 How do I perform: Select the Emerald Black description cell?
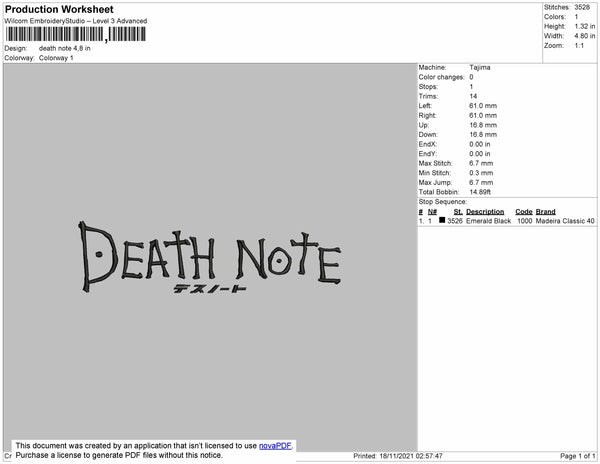(488, 221)
